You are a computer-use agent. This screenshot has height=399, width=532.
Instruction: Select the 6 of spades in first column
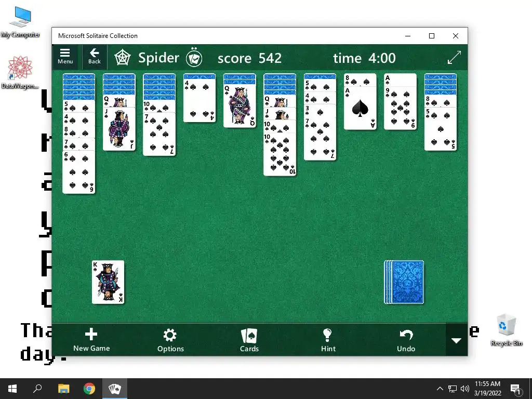click(x=79, y=172)
